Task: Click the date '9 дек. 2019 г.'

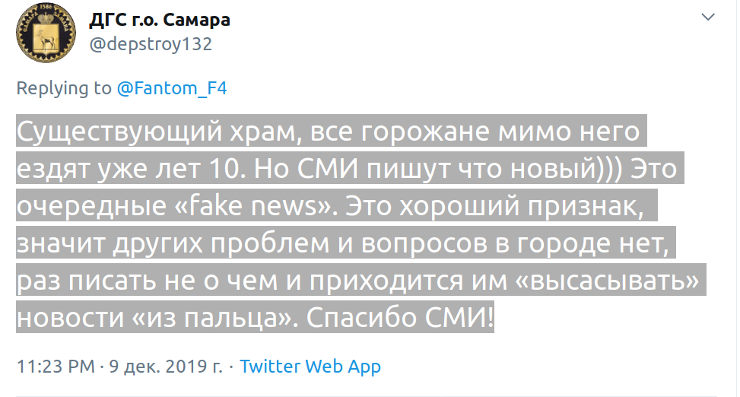Action: click(166, 366)
